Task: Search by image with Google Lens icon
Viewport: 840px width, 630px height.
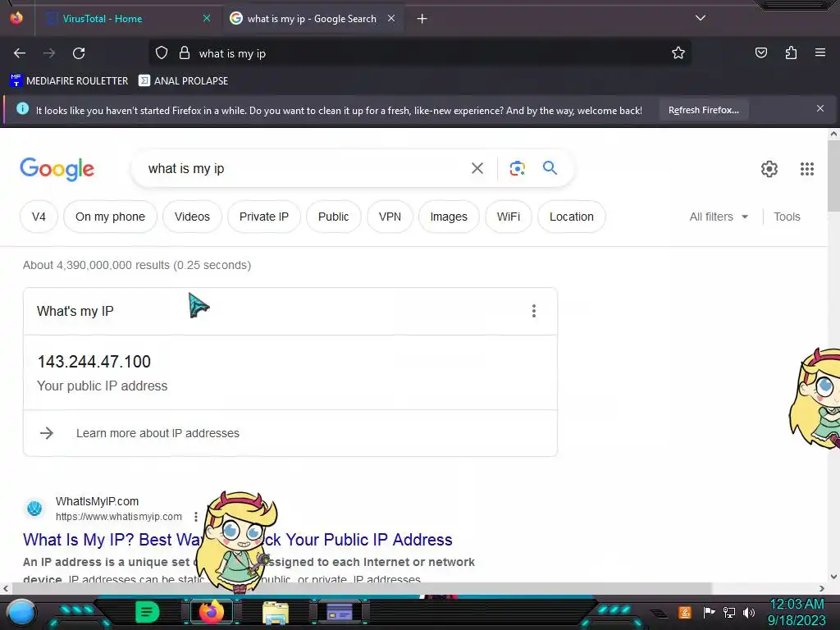Action: point(517,169)
